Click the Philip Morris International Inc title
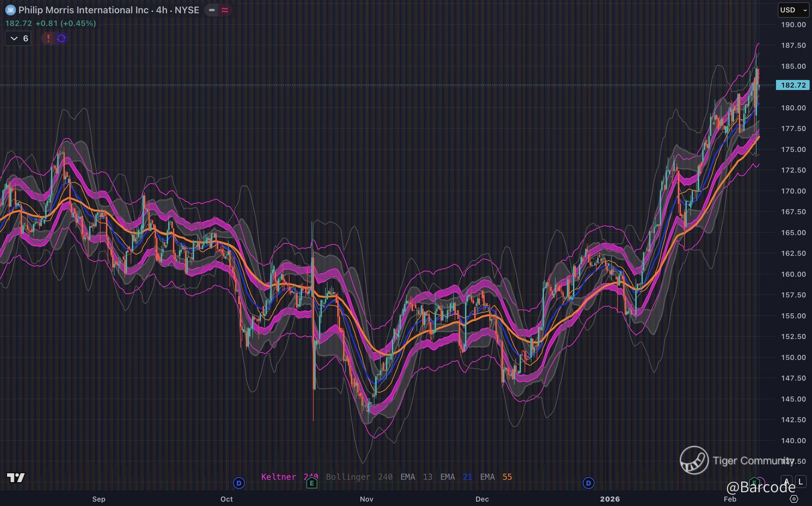The image size is (812, 506). click(83, 10)
